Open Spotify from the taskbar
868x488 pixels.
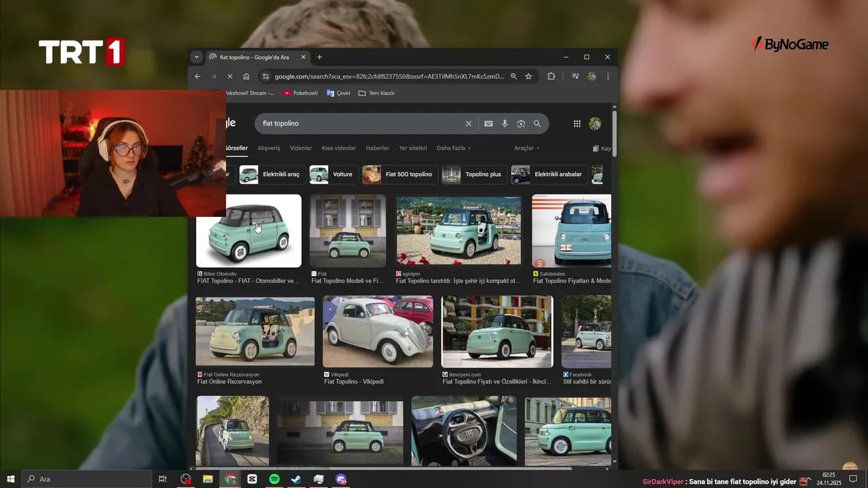[274, 479]
